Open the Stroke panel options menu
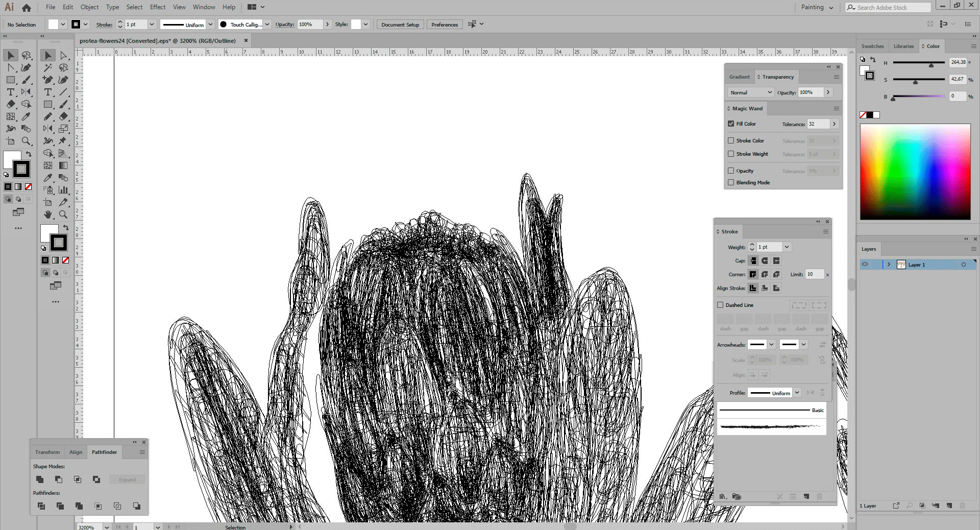The width and height of the screenshot is (980, 530). point(826,232)
